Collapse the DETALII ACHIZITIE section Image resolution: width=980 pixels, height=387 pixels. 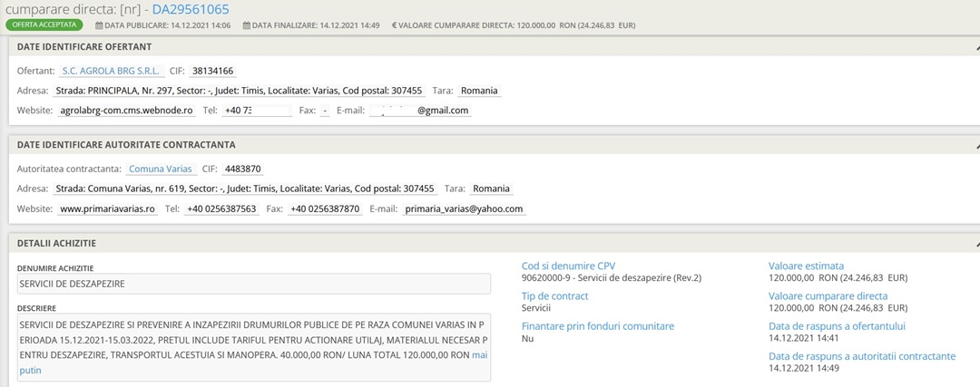(x=977, y=244)
